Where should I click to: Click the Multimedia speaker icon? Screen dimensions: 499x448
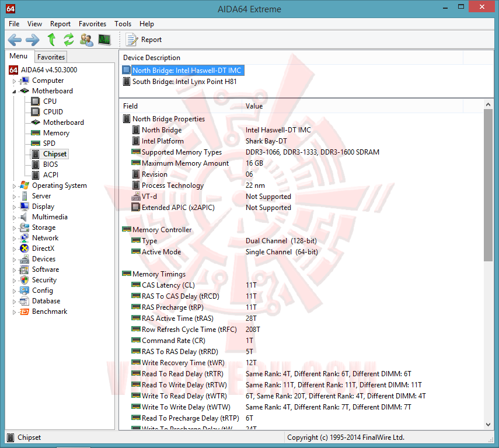23,216
